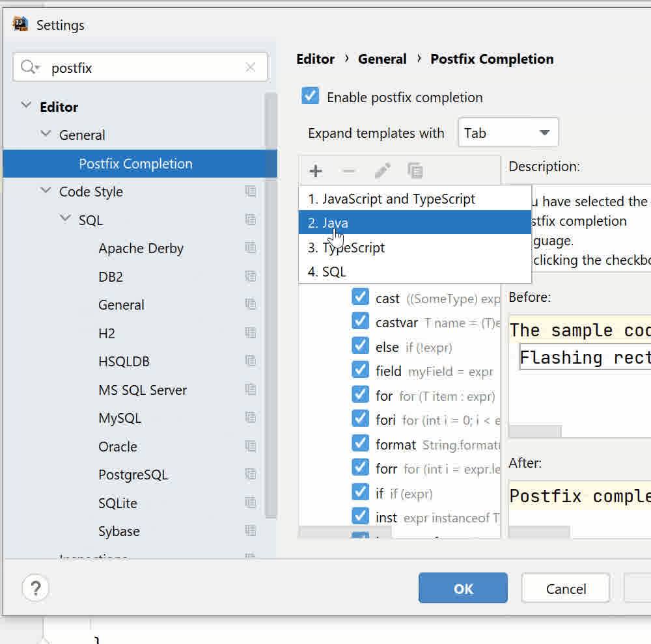The width and height of the screenshot is (651, 644).
Task: Select the Sybase code style entry
Action: point(118,531)
